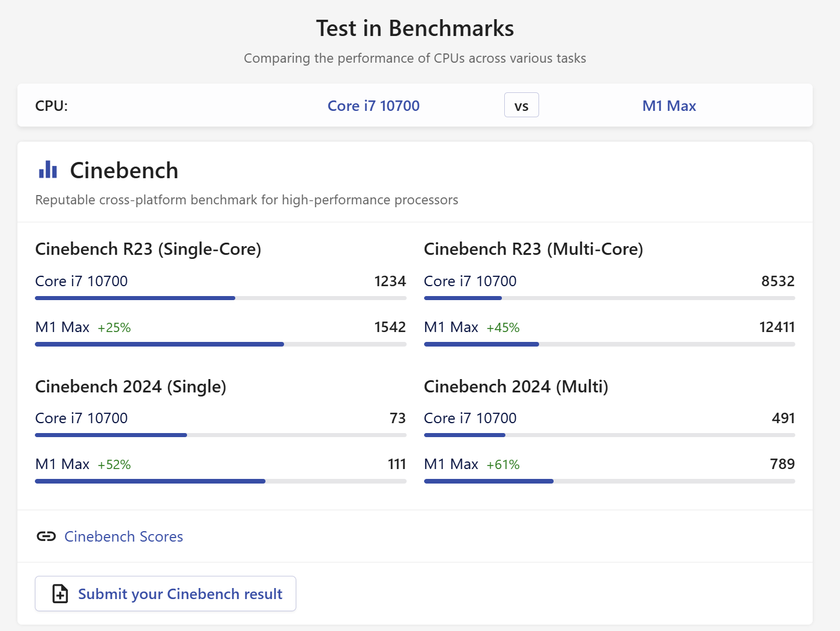This screenshot has width=840, height=631.
Task: Open the Core i7 10700 header link
Action: (374, 106)
